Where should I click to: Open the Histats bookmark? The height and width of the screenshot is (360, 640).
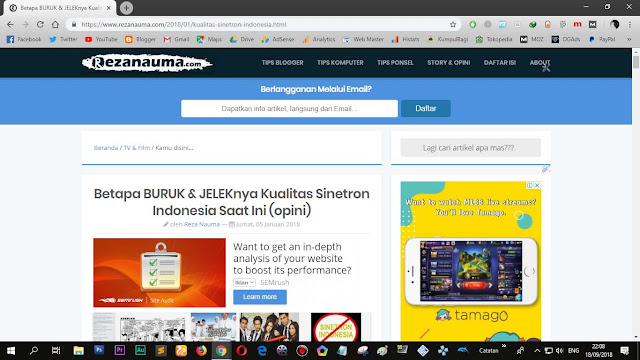pos(405,39)
